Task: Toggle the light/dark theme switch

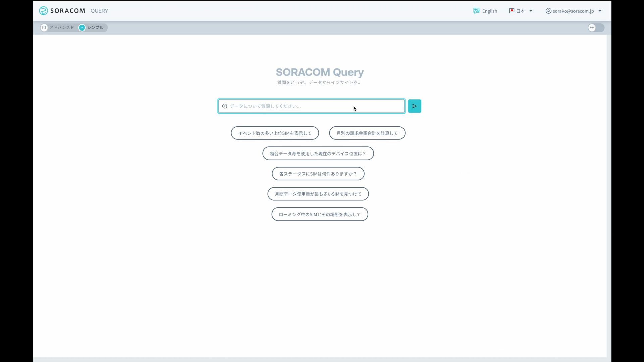Action: pos(596,27)
